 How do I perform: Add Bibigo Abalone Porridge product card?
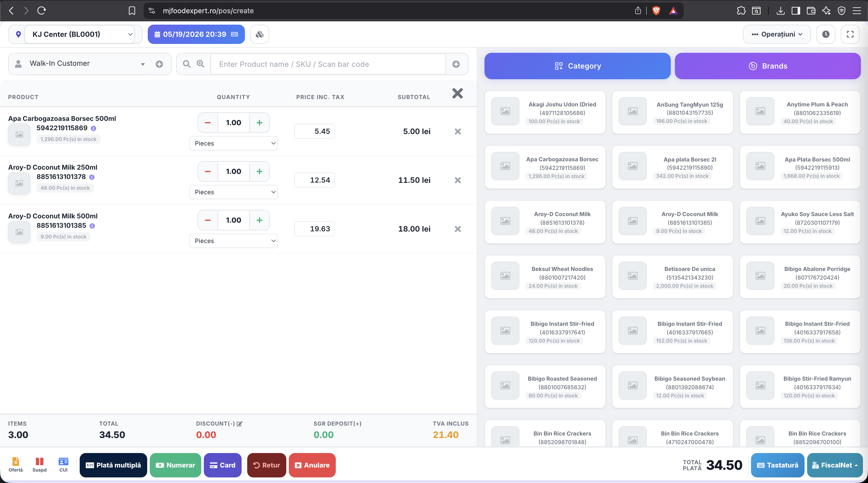[x=800, y=277]
